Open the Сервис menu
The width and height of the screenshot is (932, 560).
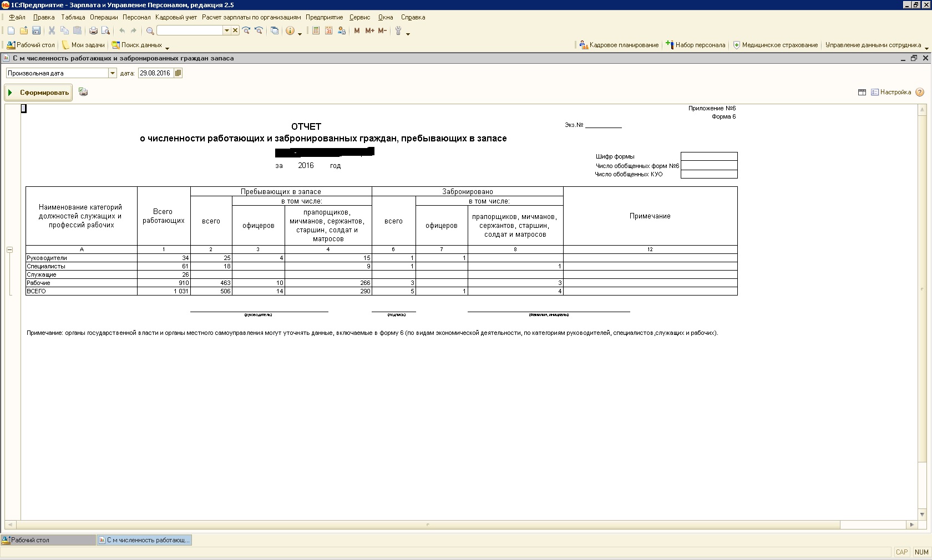pyautogui.click(x=359, y=17)
